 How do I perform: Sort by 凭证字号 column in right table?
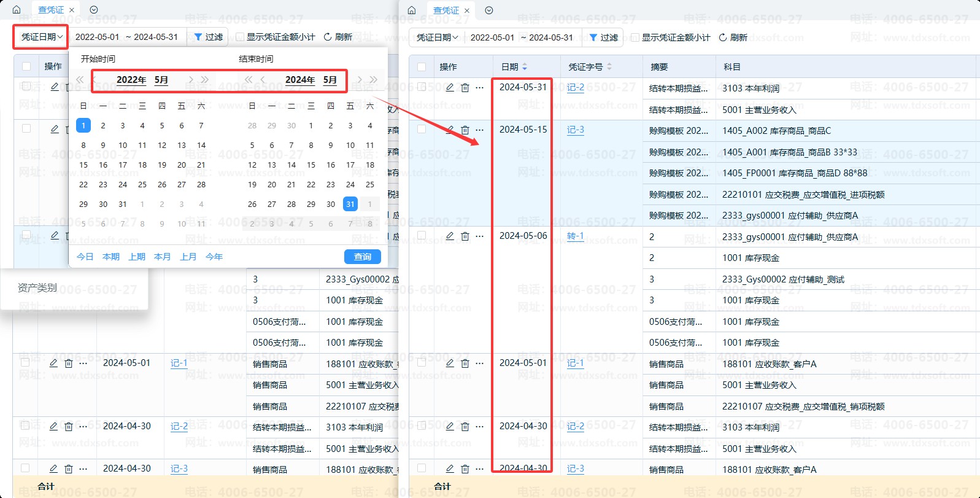609,67
